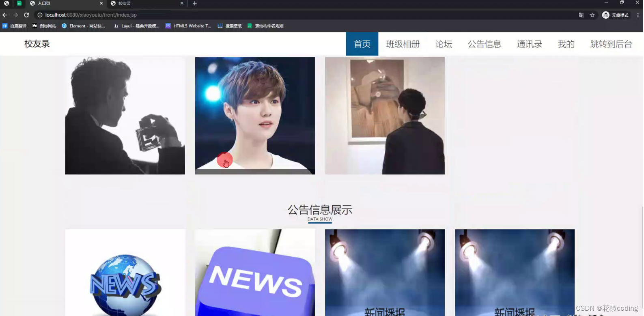Open the photo of brown-haired person on stage
Image resolution: width=644 pixels, height=316 pixels.
click(x=255, y=116)
